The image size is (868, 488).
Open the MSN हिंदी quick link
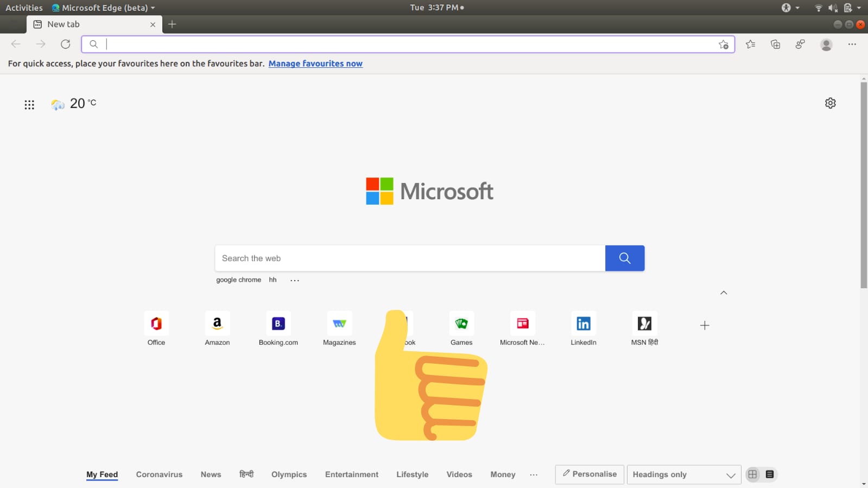pos(644,329)
